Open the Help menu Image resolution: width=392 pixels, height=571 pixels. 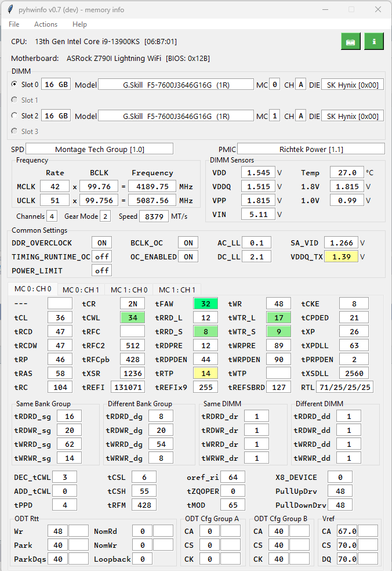pos(79,24)
